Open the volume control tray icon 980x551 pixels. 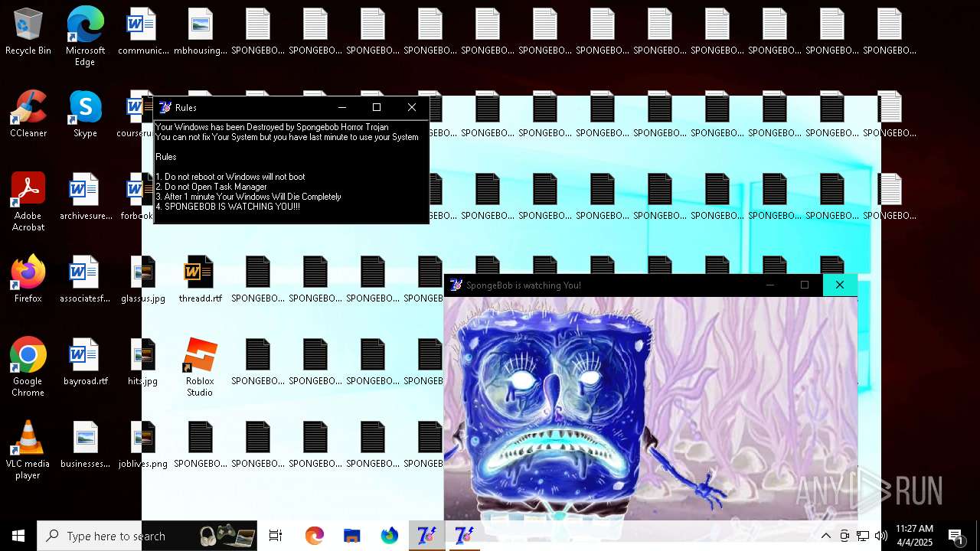881,536
